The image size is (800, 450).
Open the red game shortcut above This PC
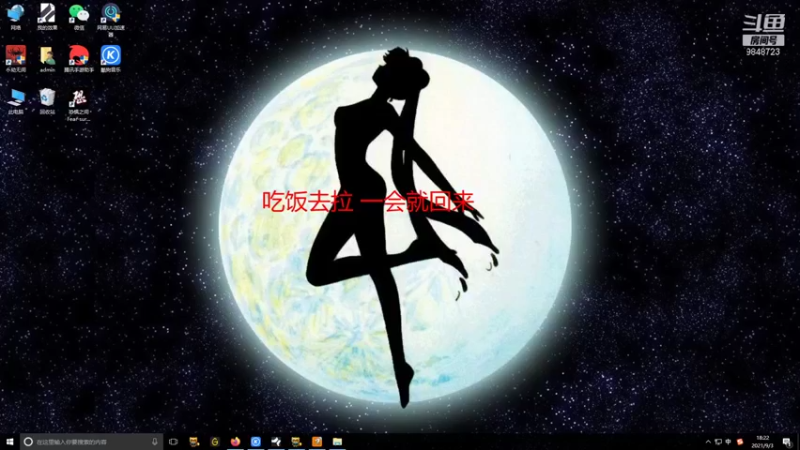16,58
